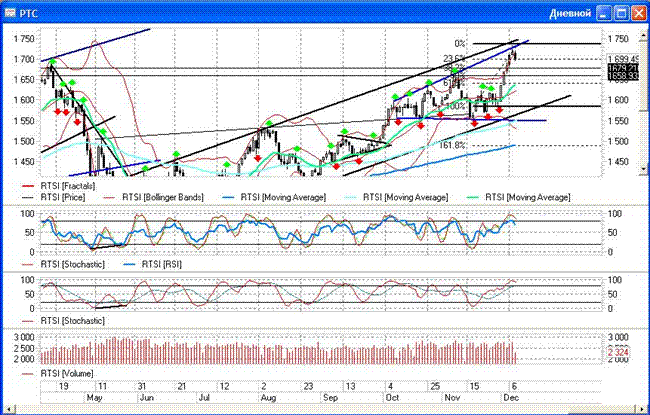
Task: Click the Aug month label on time axis
Action: tap(268, 398)
